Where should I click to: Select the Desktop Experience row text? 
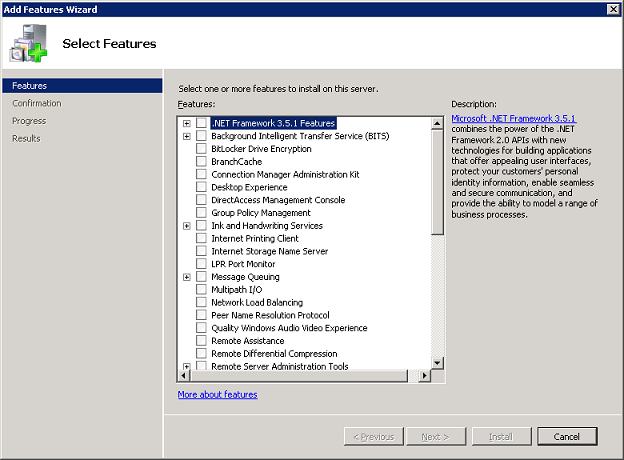click(249, 187)
